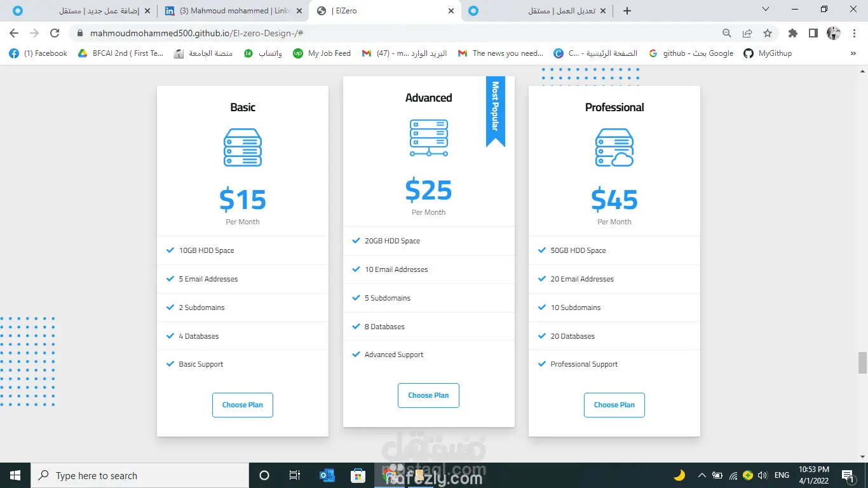Click the Professional Support row
The height and width of the screenshot is (488, 868).
(614, 364)
